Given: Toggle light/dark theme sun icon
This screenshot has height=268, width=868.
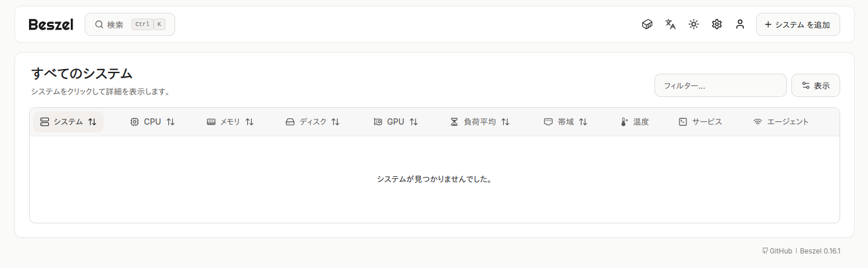Looking at the screenshot, I should (x=693, y=24).
